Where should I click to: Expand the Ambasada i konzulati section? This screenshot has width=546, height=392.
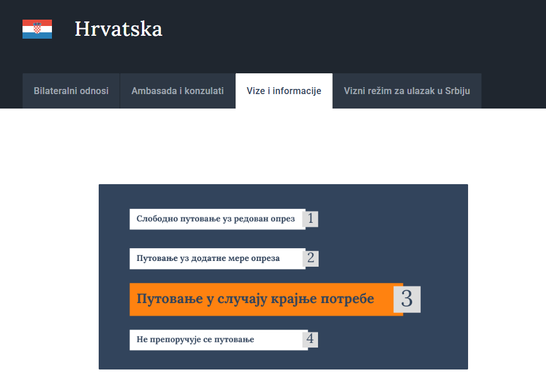point(177,91)
